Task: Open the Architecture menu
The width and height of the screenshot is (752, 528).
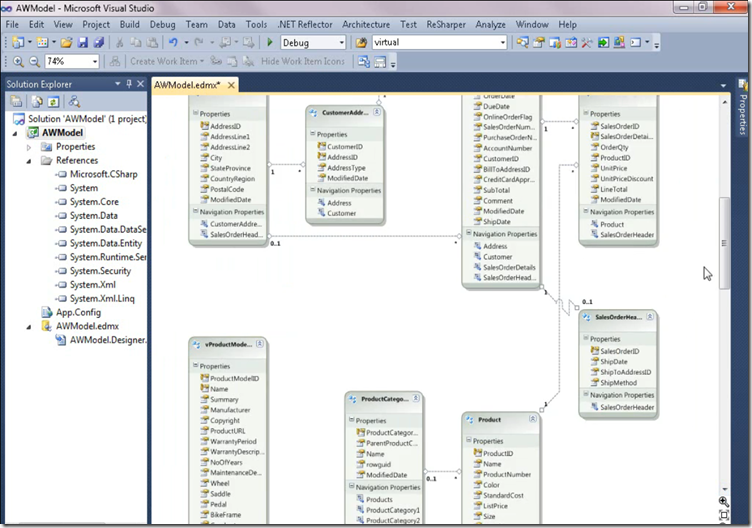Action: tap(365, 24)
